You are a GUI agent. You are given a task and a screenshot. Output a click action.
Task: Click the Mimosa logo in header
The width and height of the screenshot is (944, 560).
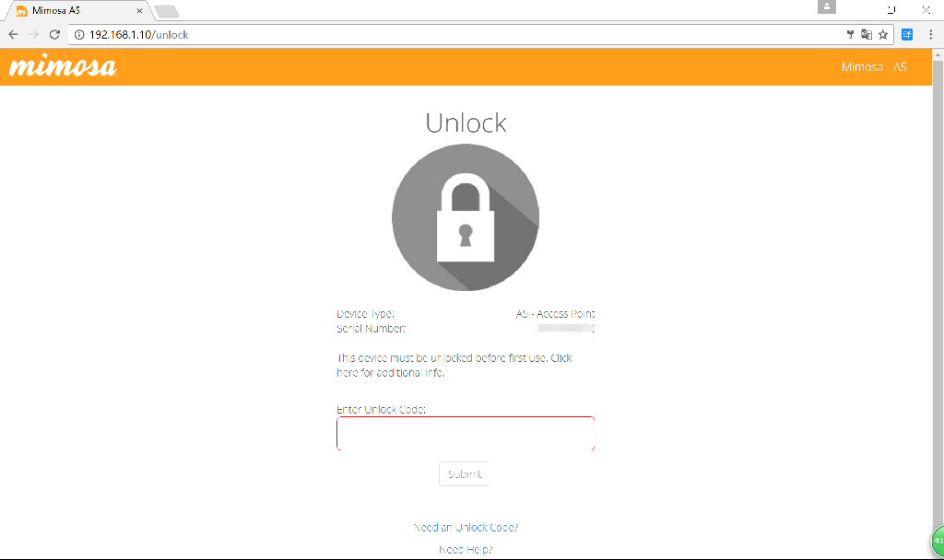64,66
